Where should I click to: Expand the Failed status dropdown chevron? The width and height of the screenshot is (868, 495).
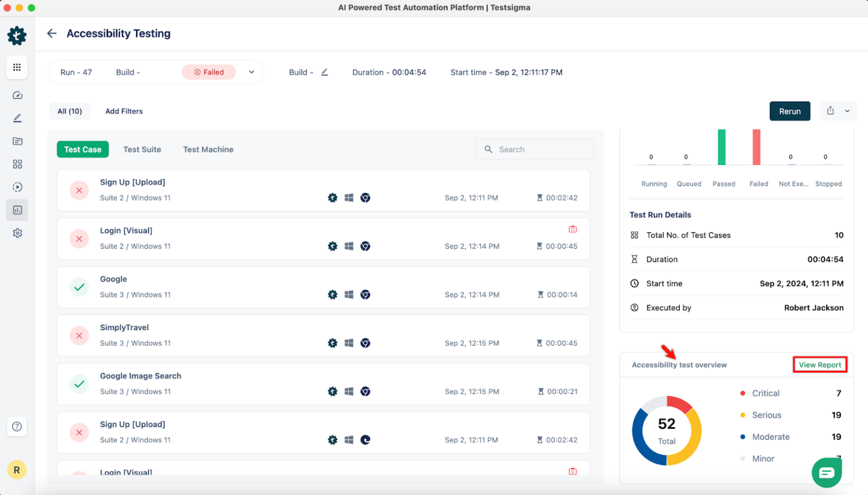pyautogui.click(x=251, y=72)
